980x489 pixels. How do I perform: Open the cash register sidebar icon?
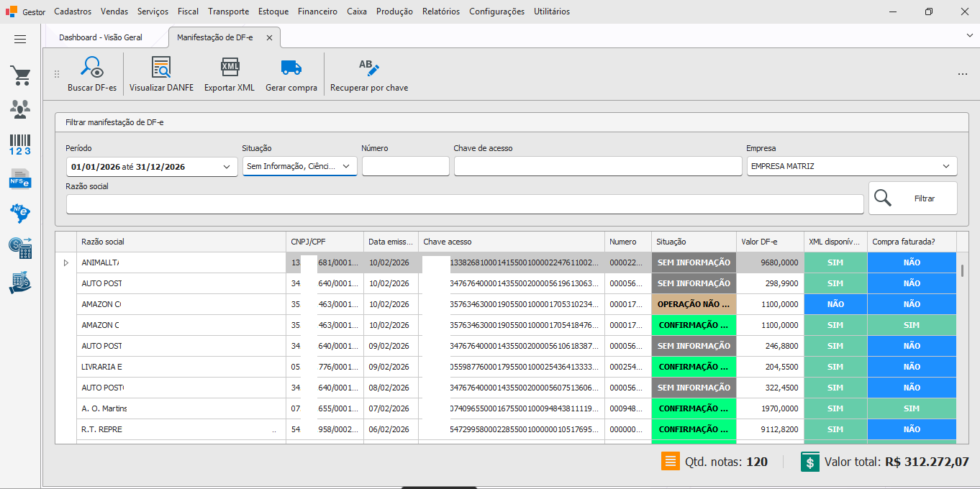click(x=20, y=283)
